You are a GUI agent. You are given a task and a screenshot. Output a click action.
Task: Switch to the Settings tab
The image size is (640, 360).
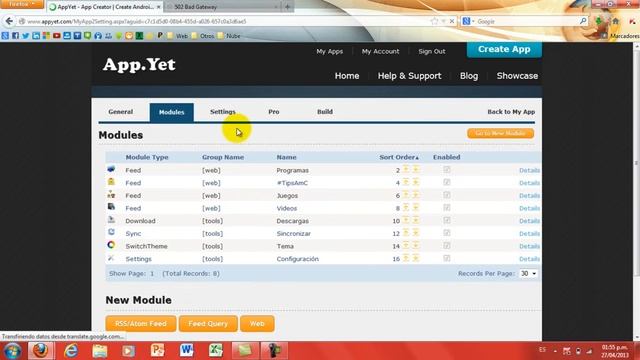222,112
